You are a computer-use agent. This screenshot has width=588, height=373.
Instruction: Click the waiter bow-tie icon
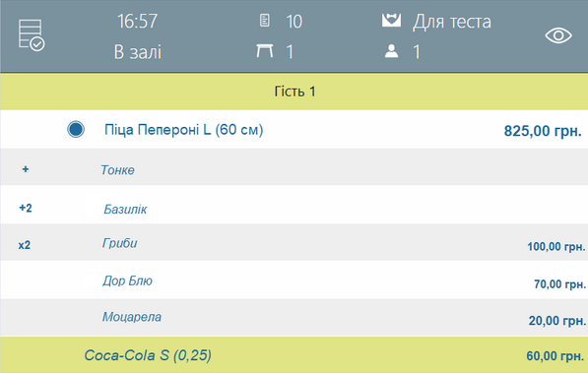click(x=391, y=21)
